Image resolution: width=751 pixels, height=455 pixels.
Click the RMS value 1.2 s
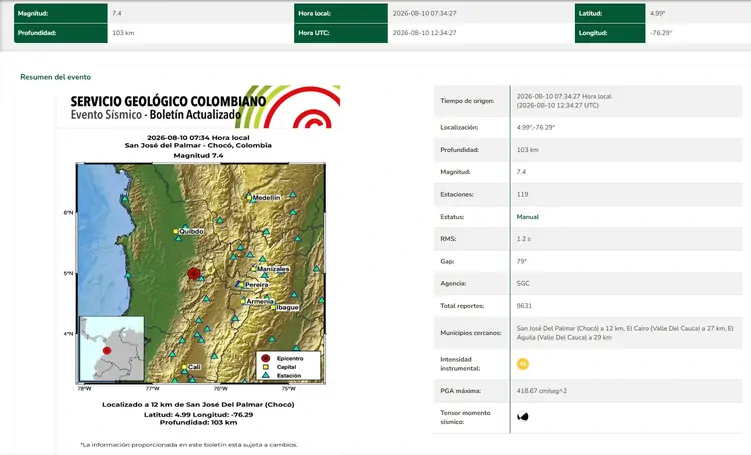(x=523, y=239)
